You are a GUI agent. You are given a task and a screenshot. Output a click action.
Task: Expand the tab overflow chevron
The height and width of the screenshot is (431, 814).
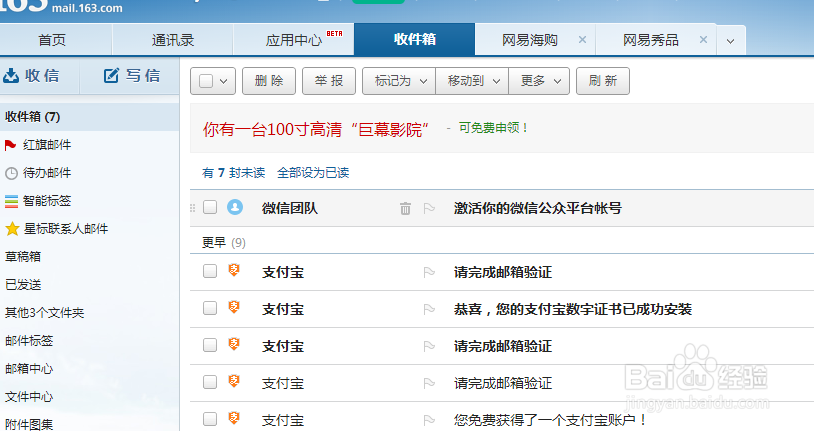point(730,41)
